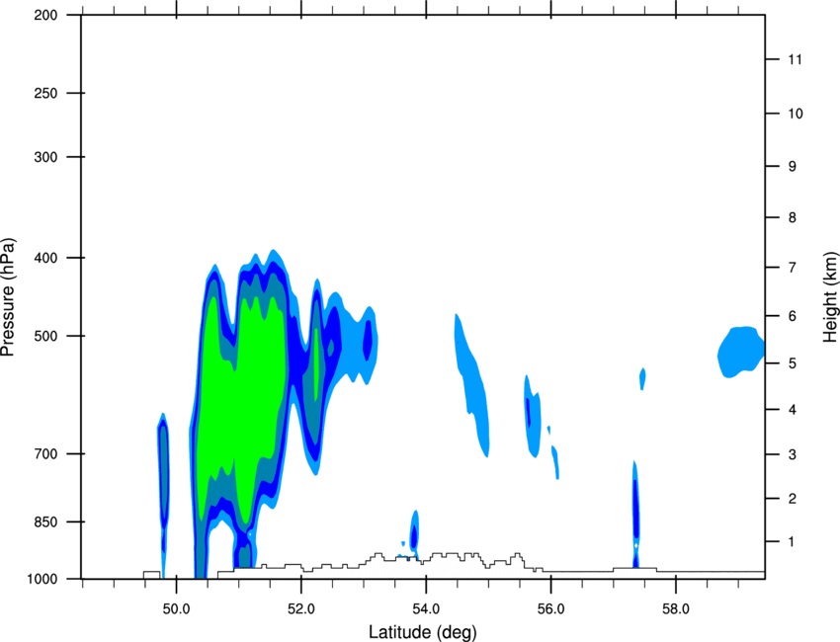Select the 200 pressure tick label
The width and height of the screenshot is (840, 642).
45,15
